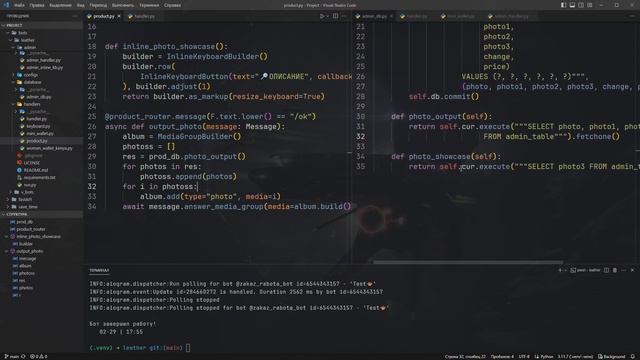The height and width of the screenshot is (360, 640).
Task: Open the Правка menu
Action: pyautogui.click(x=37, y=5)
